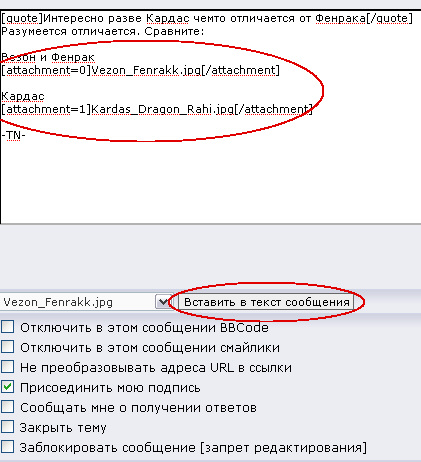Screen dimensions: 421x462
Task: Click the word 'Кардас' above second attachment
Action: tap(23, 96)
